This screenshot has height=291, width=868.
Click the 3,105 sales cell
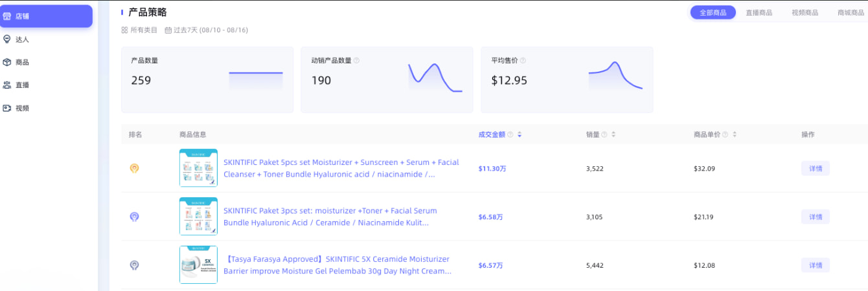point(595,217)
